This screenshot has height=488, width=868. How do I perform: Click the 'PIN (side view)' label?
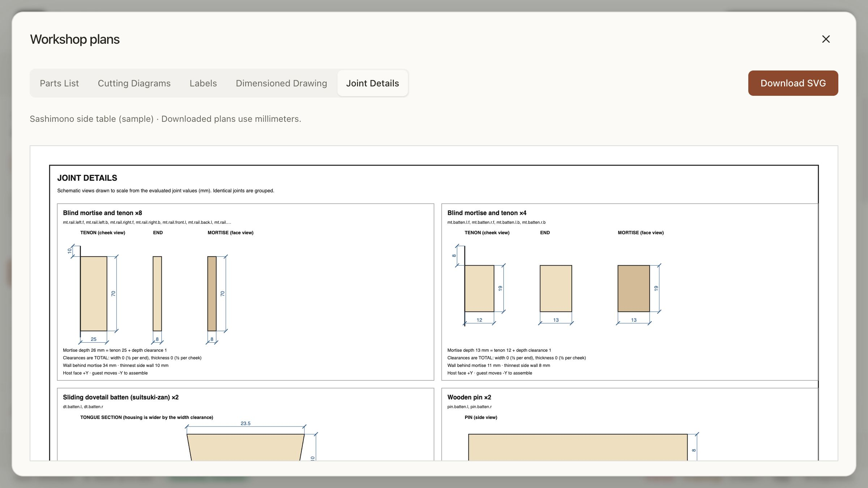481,418
